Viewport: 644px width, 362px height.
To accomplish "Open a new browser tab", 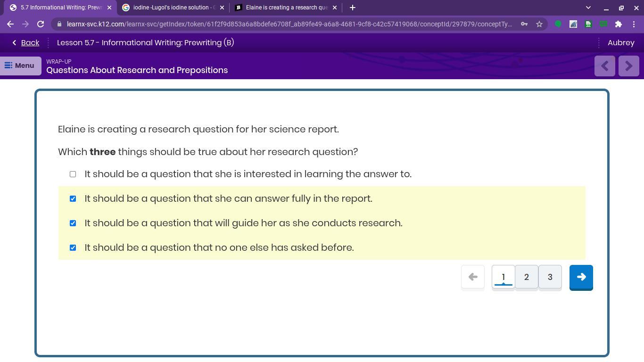I will coord(352,8).
